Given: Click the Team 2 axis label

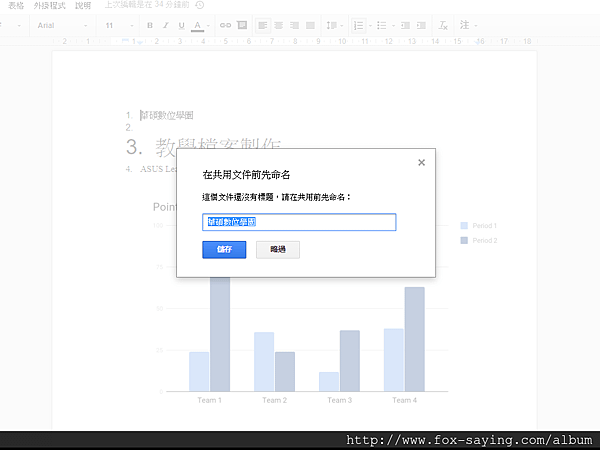Looking at the screenshot, I should pyautogui.click(x=274, y=400).
